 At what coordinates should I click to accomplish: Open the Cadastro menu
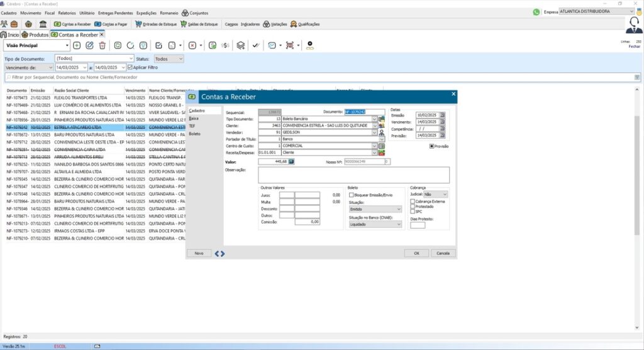[9, 13]
